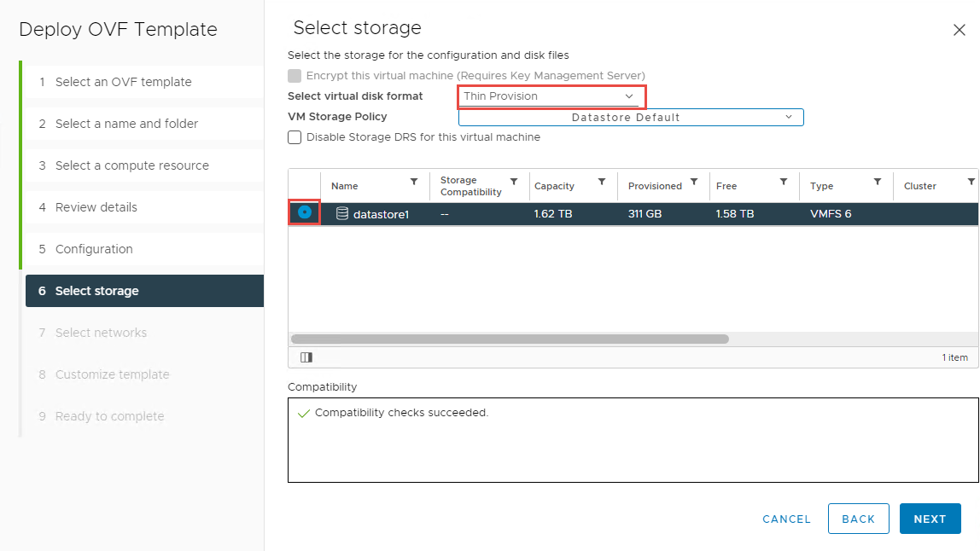The image size is (980, 551).
Task: Enable Disable Storage DRS checkbox
Action: coord(295,137)
